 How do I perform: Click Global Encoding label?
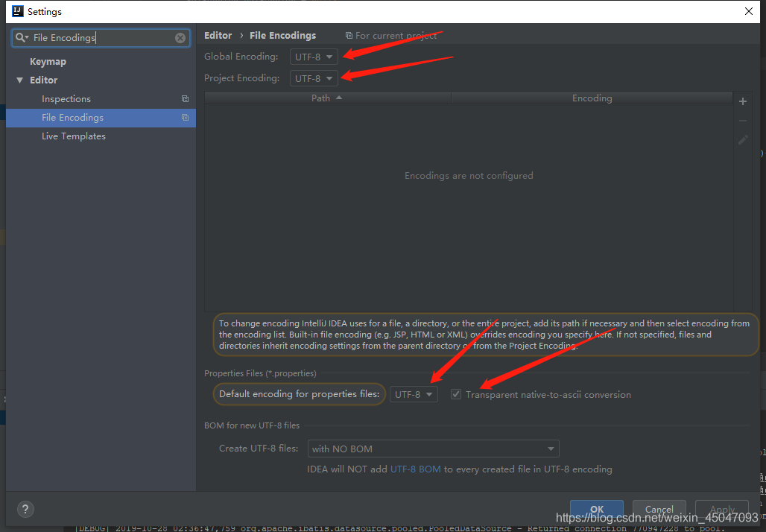click(241, 56)
